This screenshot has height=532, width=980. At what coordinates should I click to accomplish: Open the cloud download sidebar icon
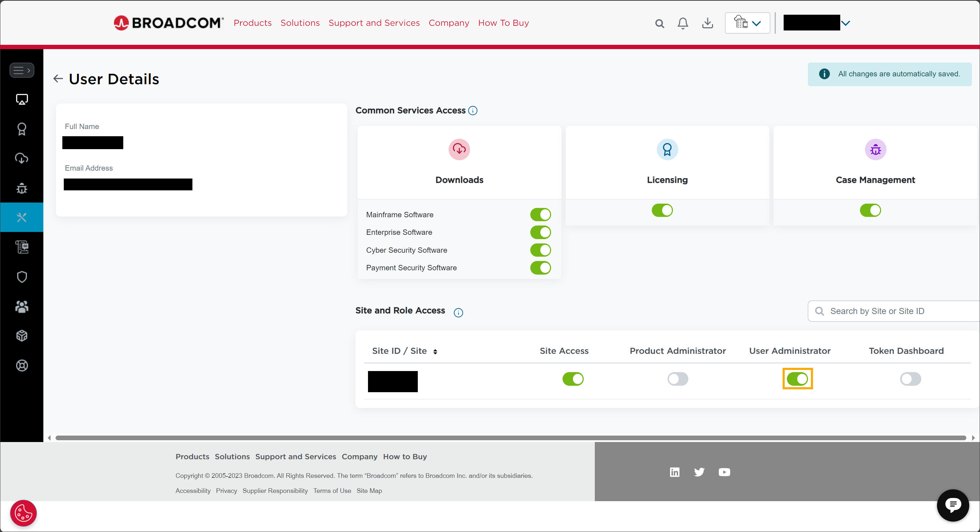(x=22, y=158)
